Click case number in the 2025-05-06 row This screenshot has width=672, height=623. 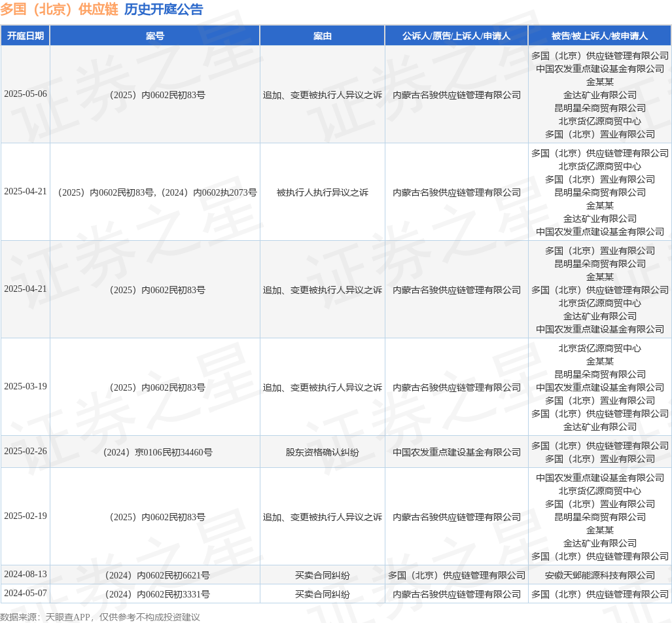[x=158, y=95]
